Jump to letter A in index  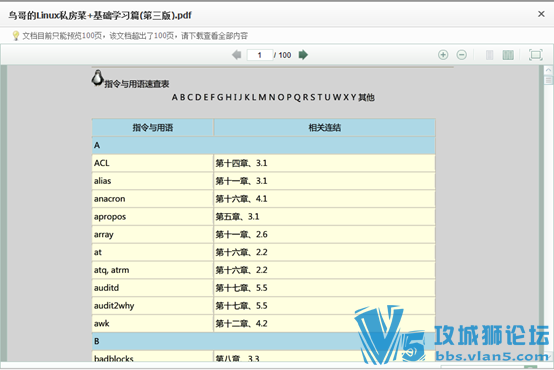click(x=175, y=97)
